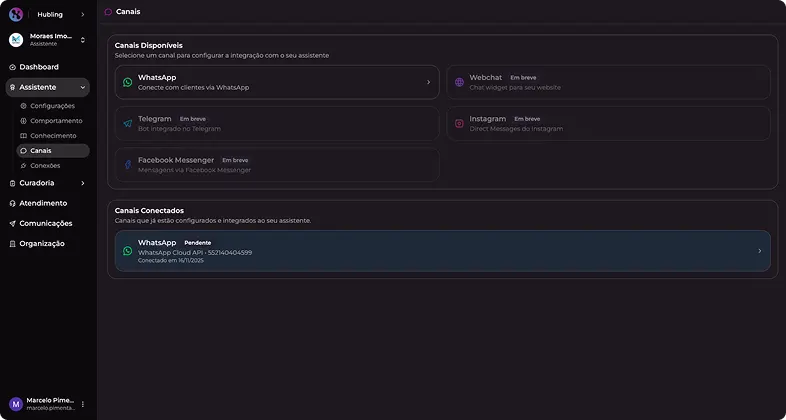Click the Telegram paper plane icon
This screenshot has height=420, width=786.
127,123
